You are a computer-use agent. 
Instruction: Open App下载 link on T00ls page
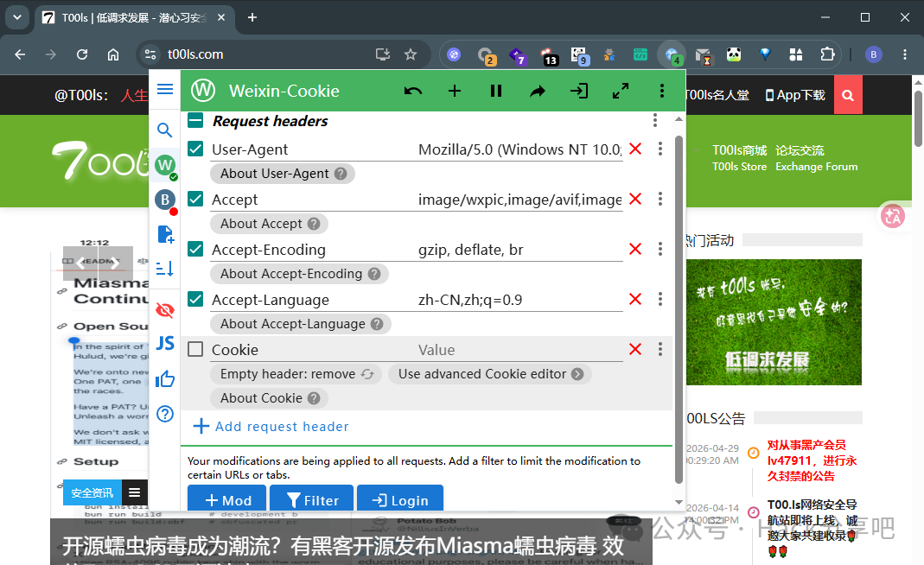795,95
